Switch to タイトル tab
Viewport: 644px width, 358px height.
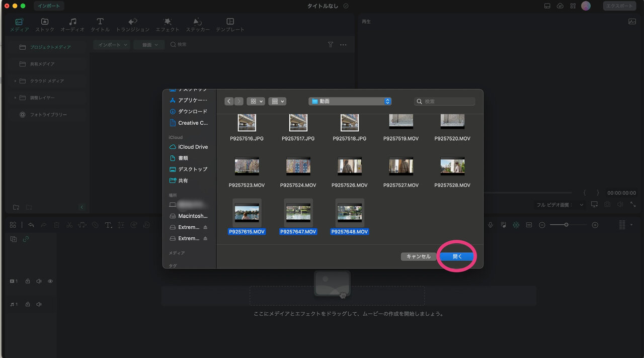click(x=100, y=25)
